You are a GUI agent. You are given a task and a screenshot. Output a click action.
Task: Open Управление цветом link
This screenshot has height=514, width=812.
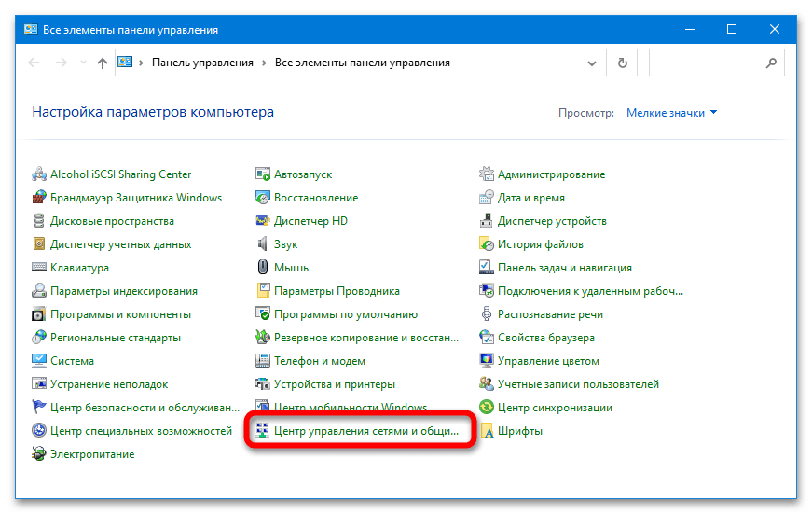pos(548,361)
